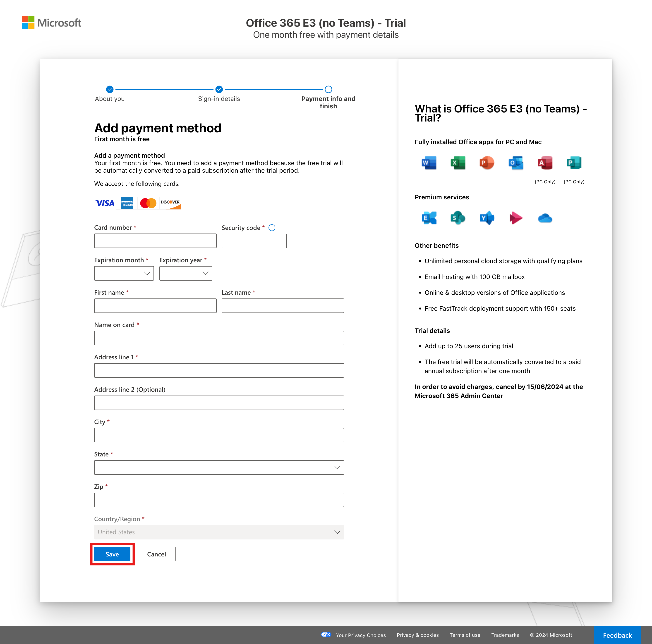
Task: Click the Exchange service icon
Action: pos(429,218)
